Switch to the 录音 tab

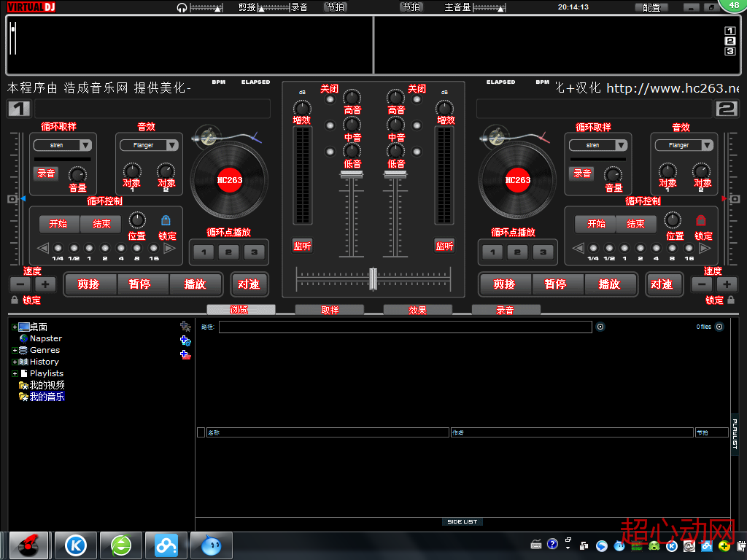[506, 310]
